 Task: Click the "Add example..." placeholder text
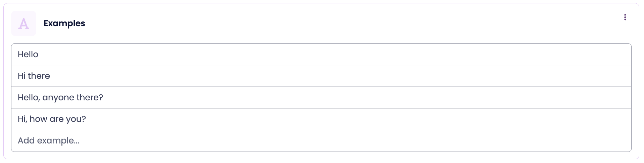click(48, 141)
